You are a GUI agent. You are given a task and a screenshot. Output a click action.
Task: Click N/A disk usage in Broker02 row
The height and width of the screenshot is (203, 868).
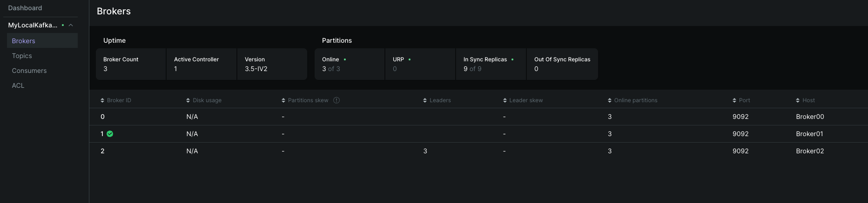(x=192, y=151)
